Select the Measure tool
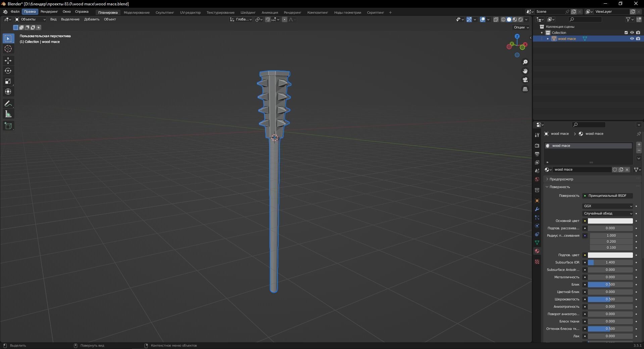Screen dimensions: 644x349 8,114
